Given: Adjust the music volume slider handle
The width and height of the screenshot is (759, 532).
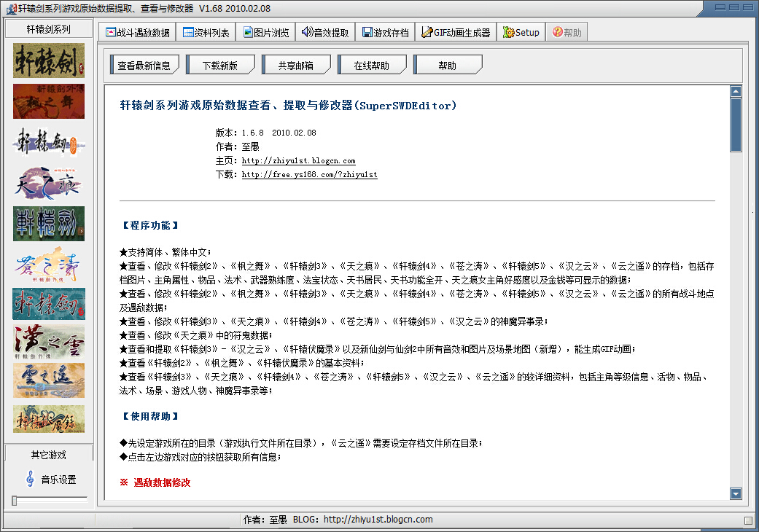Looking at the screenshot, I should (x=15, y=501).
